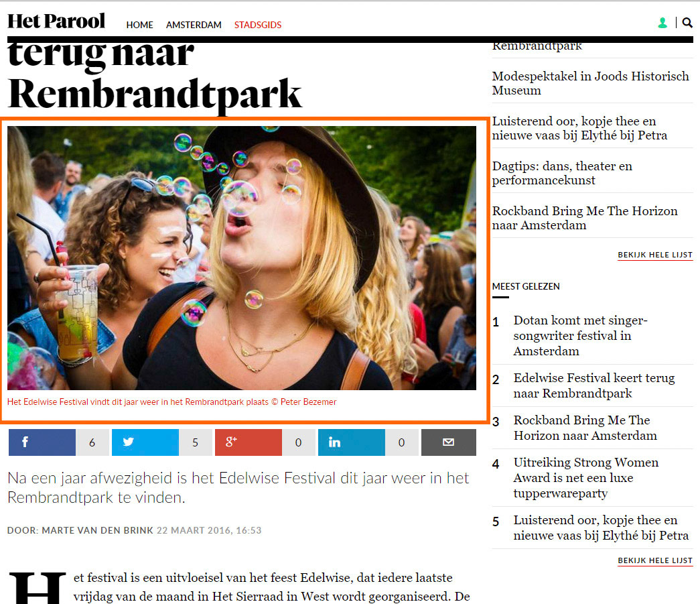Viewport: 700px width, 604px height.
Task: Email this article using envelope icon
Action: [449, 442]
